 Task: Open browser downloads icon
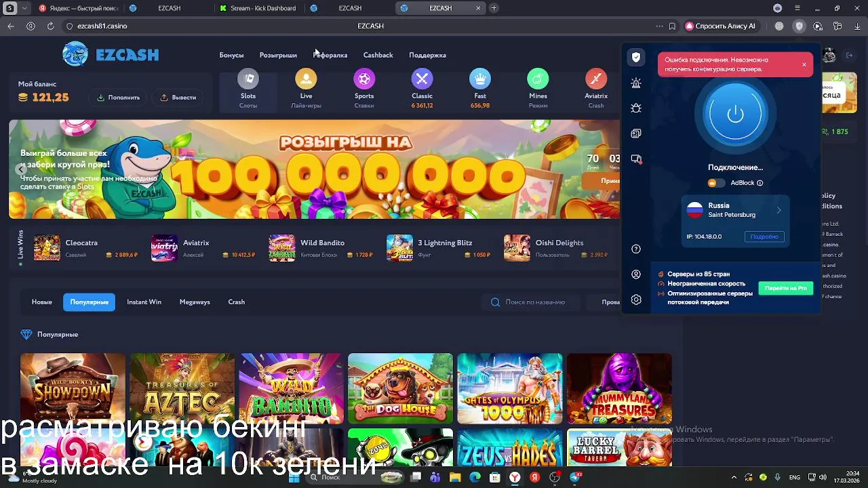click(x=858, y=26)
